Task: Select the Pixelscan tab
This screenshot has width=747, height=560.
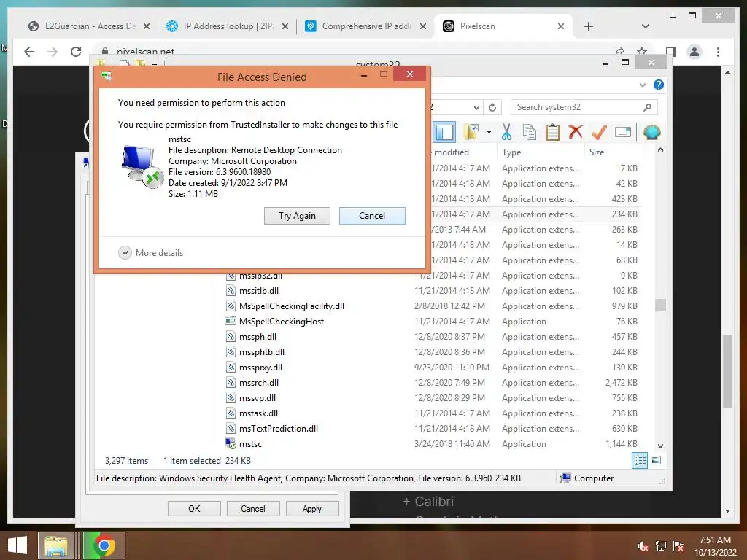Action: point(503,26)
